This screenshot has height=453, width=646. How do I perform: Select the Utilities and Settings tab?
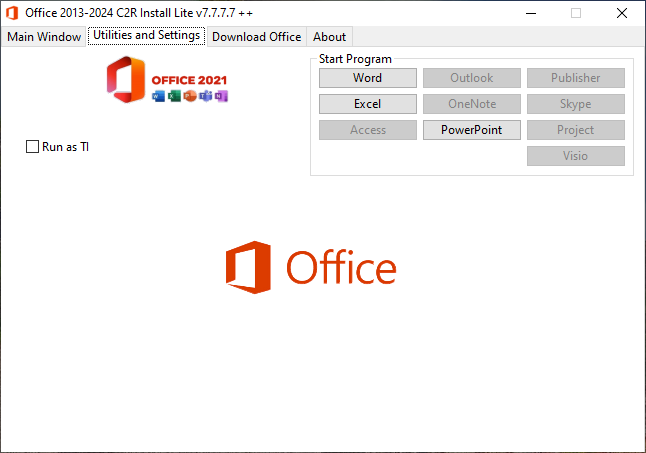click(x=146, y=36)
